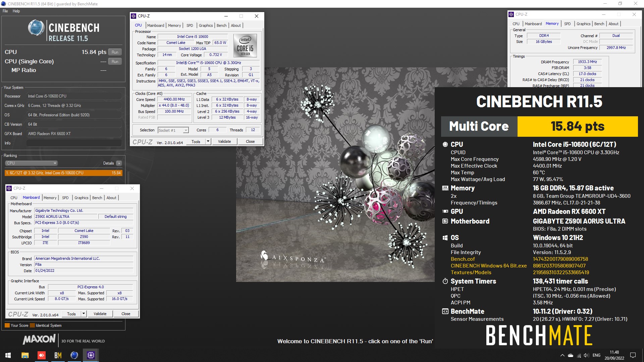Click Validate in top-center CPU-Z window
This screenshot has height=362, width=644.
pos(224,142)
